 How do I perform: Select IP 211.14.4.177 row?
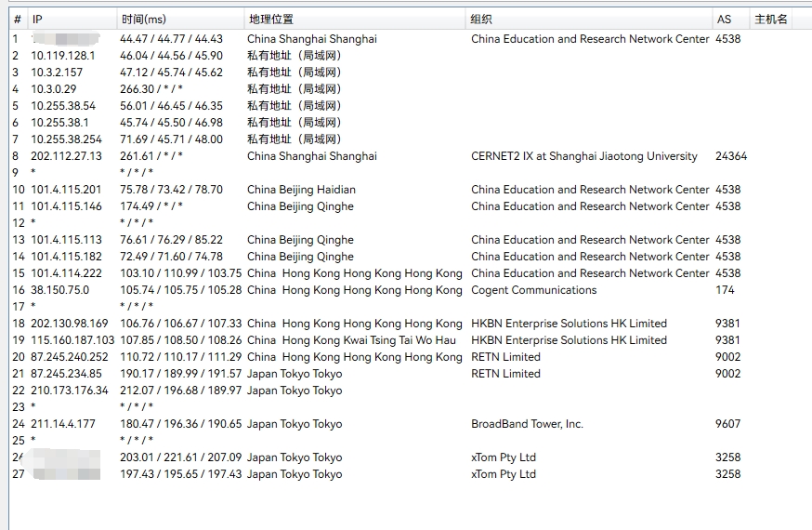[x=64, y=424]
